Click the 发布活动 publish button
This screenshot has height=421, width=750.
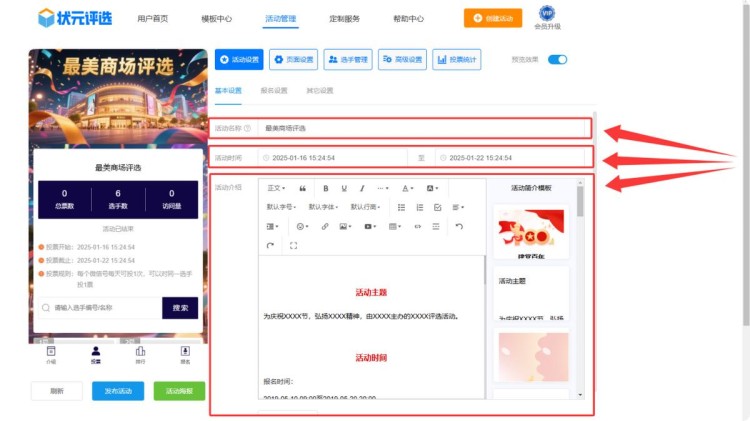(118, 391)
